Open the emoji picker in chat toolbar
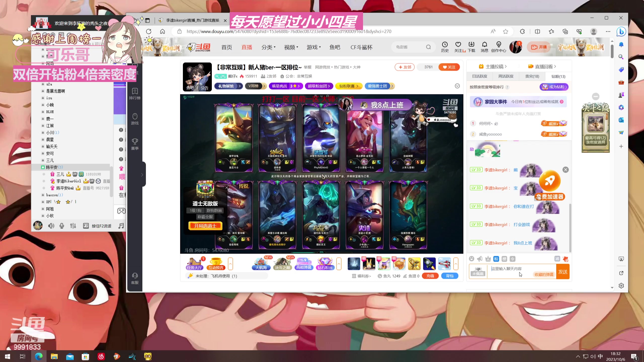 point(472,259)
